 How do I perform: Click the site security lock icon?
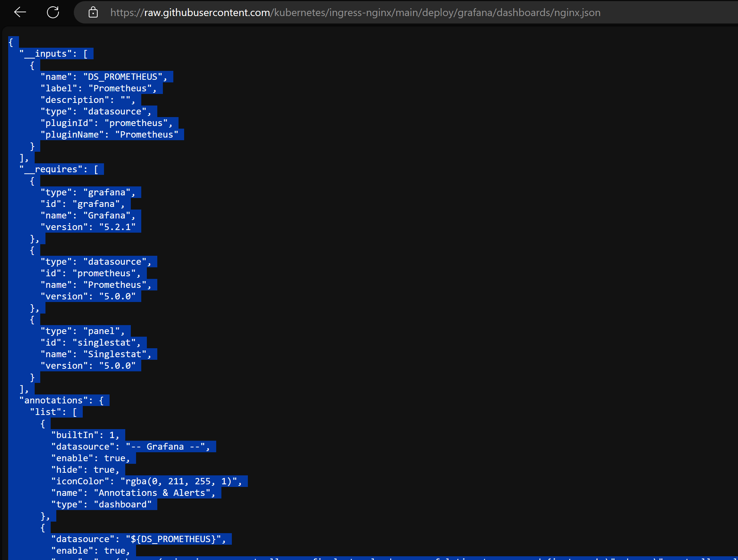tap(92, 12)
